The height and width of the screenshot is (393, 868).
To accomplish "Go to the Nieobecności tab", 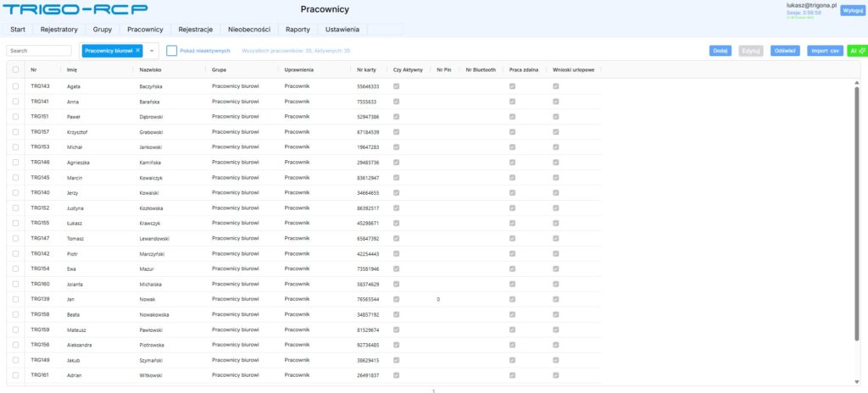I will click(x=248, y=30).
